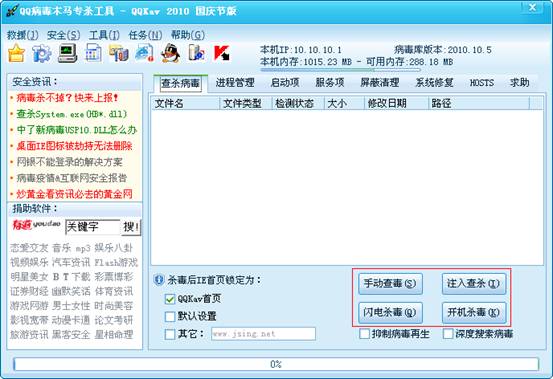Open the red Kaspersky K icon
The width and height of the screenshot is (553, 379).
pos(221,53)
